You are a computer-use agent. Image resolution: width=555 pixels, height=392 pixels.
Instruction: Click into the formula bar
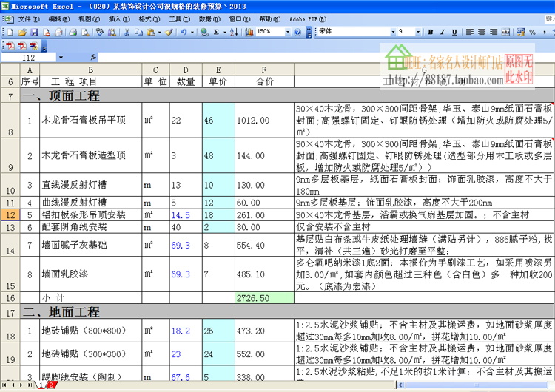pos(326,57)
